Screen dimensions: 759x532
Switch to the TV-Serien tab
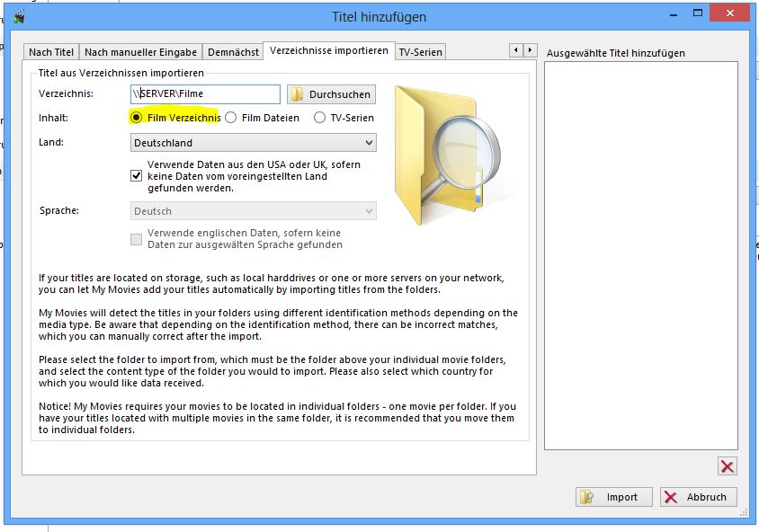tap(420, 52)
